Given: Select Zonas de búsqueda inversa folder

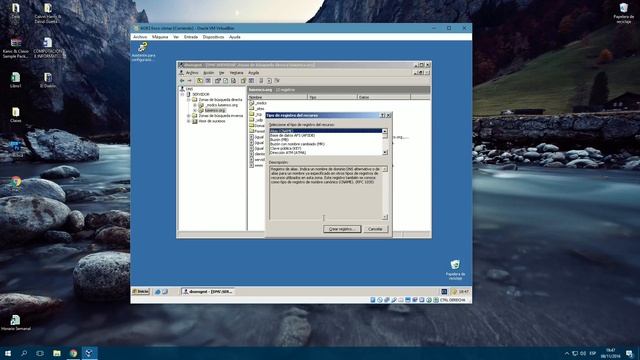Looking at the screenshot, I should (221, 116).
